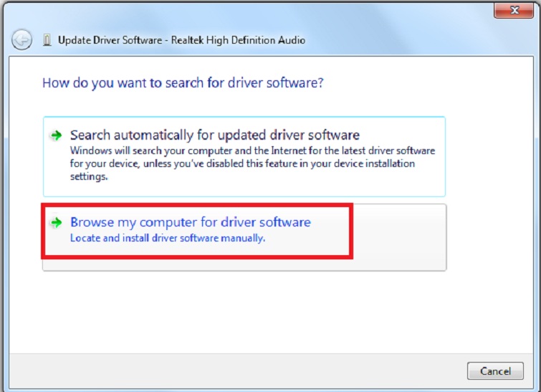Screen dimensions: 541x392
Task: Select "Search automatically for updated driver software"
Action: point(214,135)
